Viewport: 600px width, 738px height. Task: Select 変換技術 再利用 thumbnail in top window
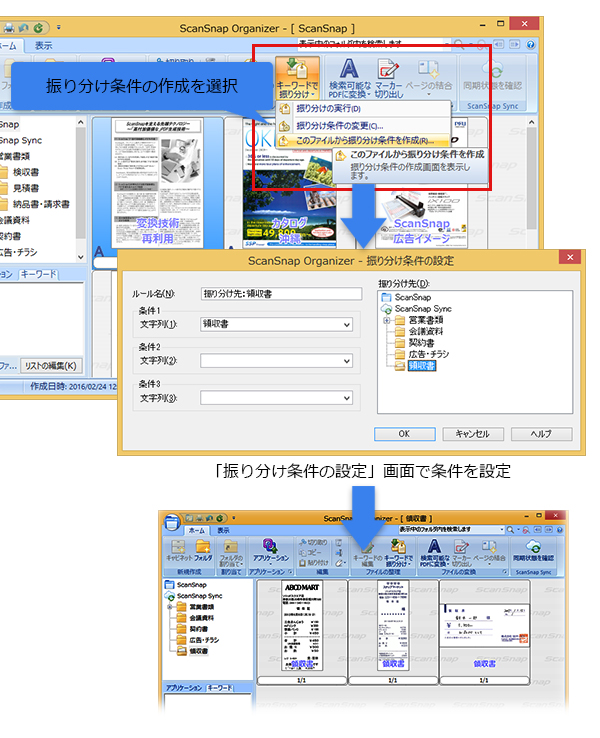pyautogui.click(x=158, y=183)
